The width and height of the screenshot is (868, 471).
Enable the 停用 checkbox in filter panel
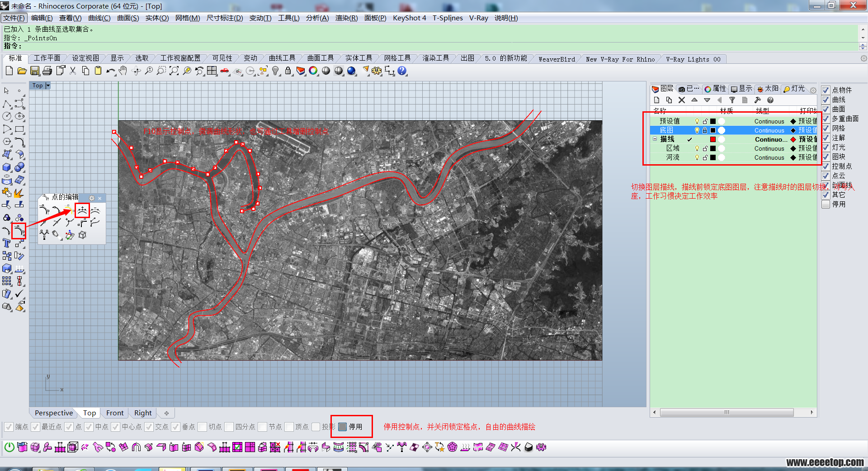(x=826, y=204)
